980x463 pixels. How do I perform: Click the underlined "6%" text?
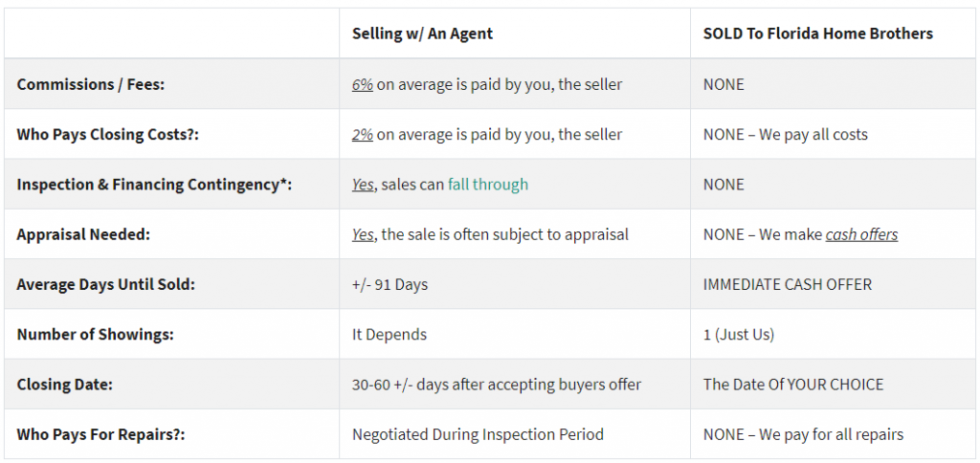[363, 84]
